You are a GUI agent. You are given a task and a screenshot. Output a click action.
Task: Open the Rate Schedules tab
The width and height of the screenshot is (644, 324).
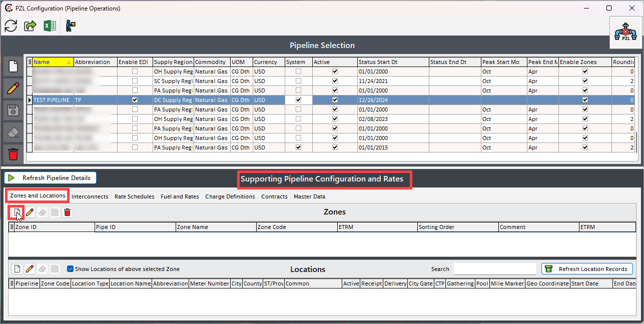135,196
